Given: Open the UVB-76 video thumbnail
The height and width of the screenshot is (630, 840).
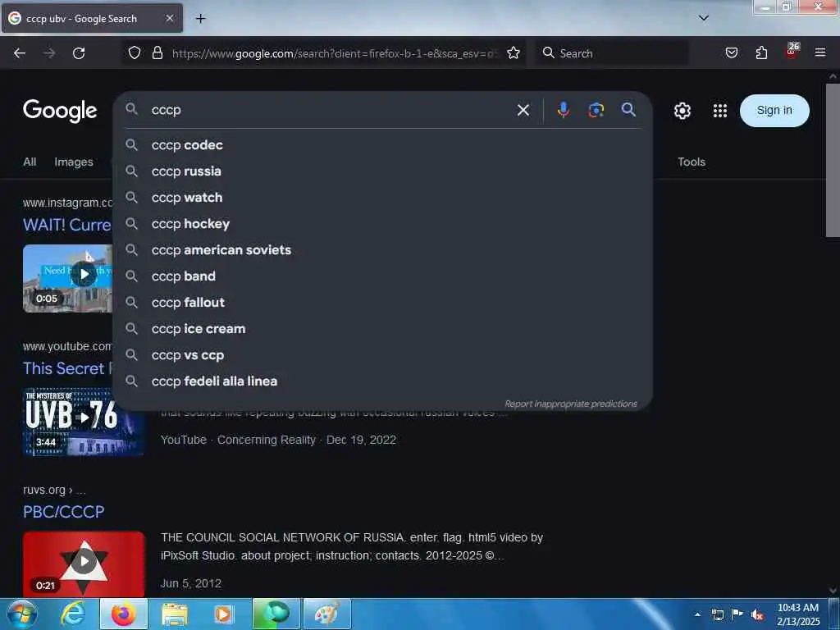Looking at the screenshot, I should tap(83, 422).
